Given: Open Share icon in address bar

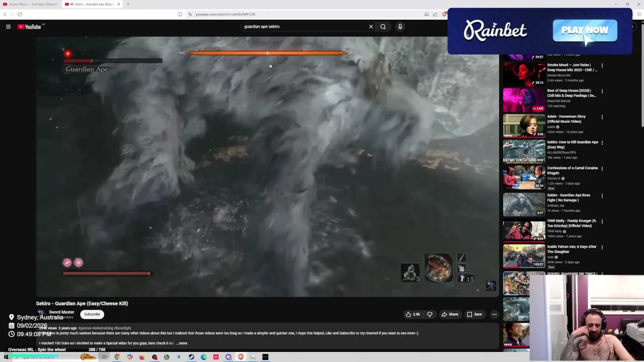Looking at the screenshot, I should point(435,14).
